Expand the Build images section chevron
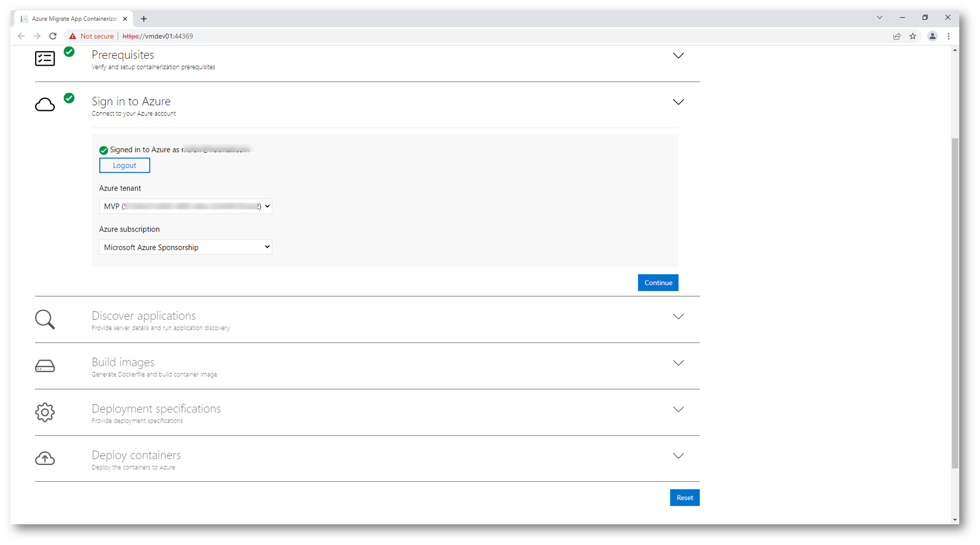 pos(678,363)
